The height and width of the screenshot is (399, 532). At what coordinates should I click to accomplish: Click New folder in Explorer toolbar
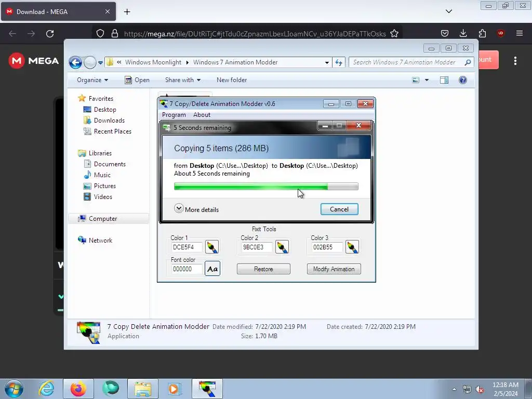232,80
